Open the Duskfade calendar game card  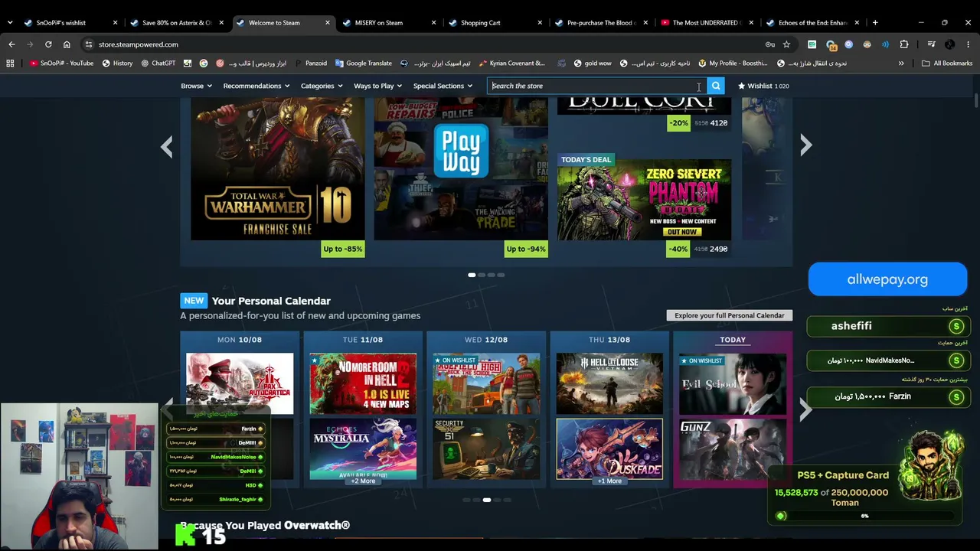pyautogui.click(x=609, y=448)
